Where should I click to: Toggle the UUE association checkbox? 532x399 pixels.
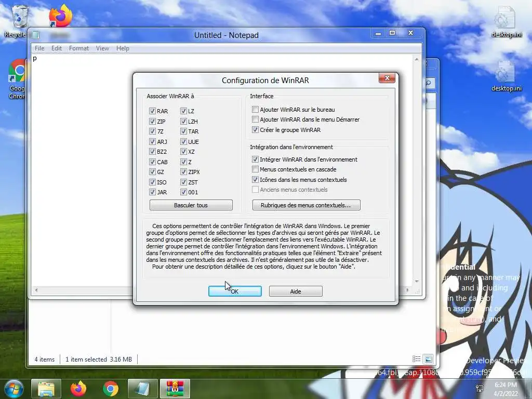point(183,141)
